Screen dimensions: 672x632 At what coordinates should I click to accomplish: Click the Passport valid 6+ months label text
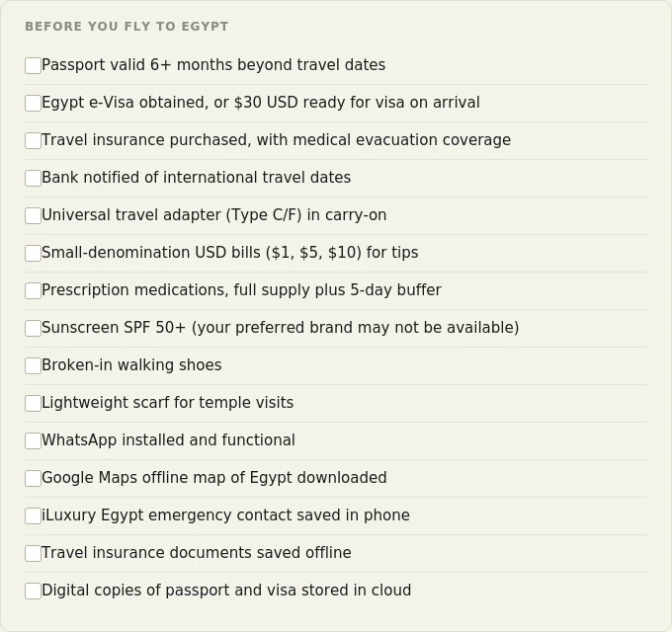point(213,65)
